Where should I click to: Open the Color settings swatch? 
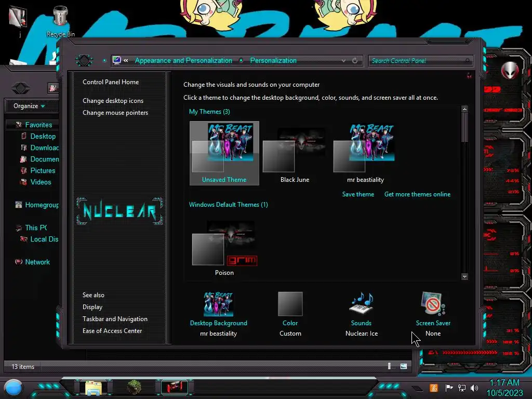coord(290,303)
